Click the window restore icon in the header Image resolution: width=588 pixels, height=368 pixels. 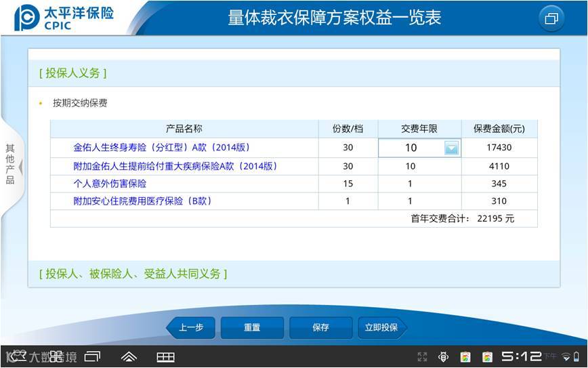coord(551,18)
